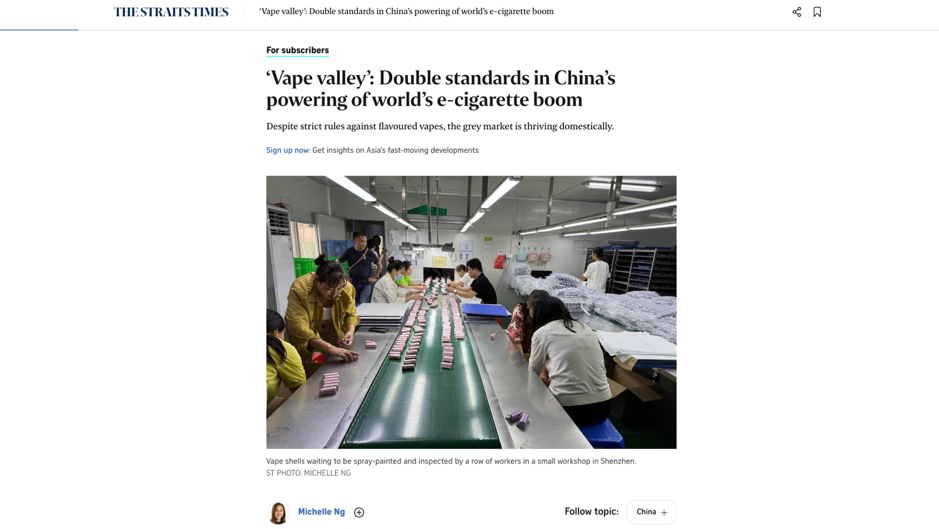Click the image caption about vape shells
Image resolution: width=939 pixels, height=529 pixels.
pyautogui.click(x=451, y=461)
